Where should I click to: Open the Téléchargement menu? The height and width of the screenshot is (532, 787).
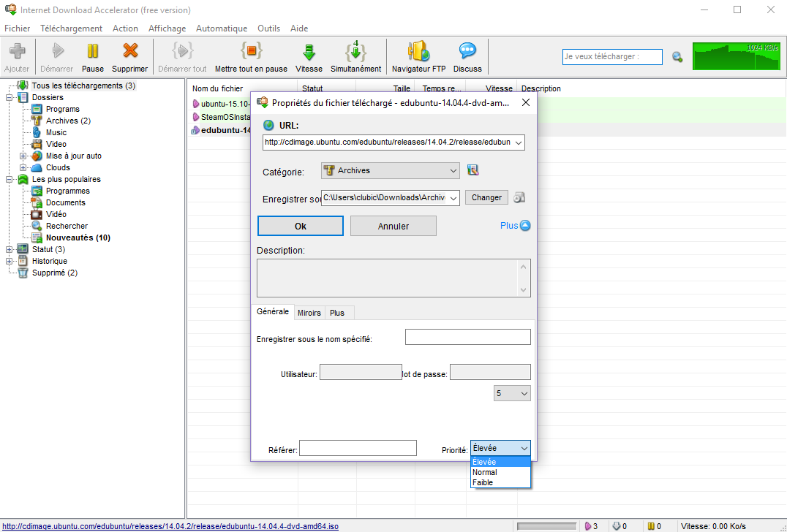[x=71, y=28]
